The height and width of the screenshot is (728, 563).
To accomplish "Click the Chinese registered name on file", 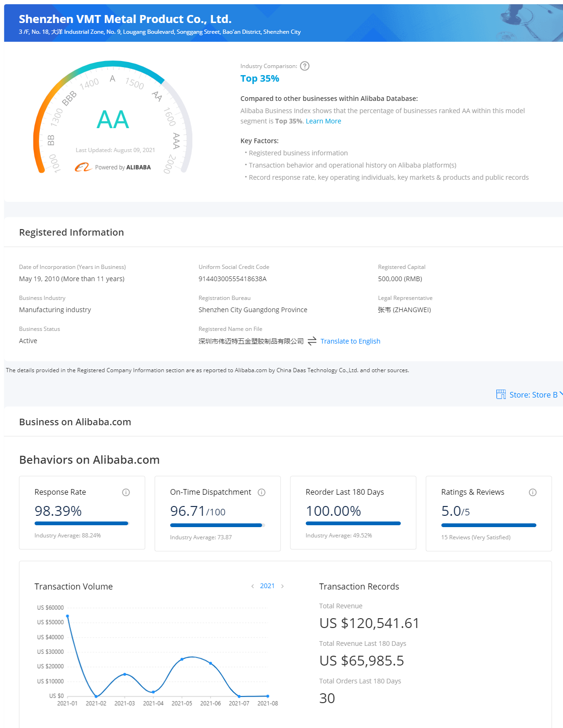I will click(x=251, y=341).
